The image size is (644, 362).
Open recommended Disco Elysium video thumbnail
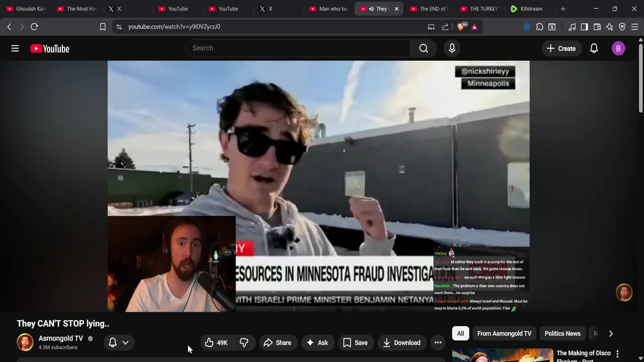[503, 355]
